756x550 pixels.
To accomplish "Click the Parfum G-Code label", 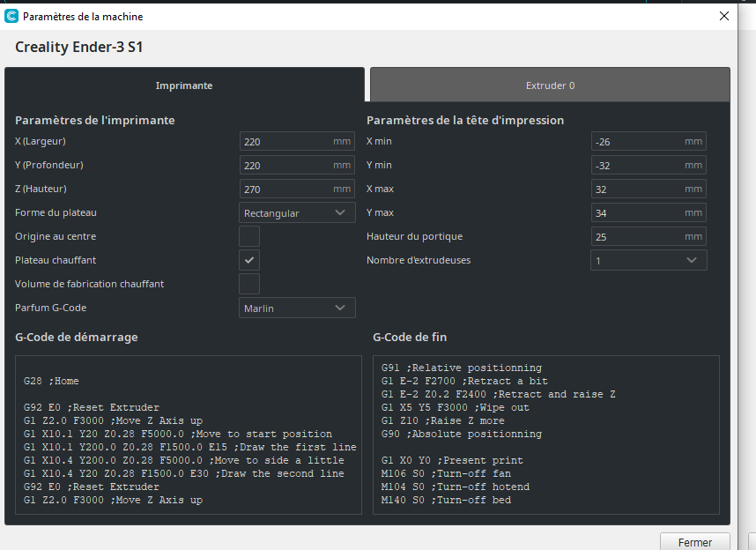I will point(50,308).
